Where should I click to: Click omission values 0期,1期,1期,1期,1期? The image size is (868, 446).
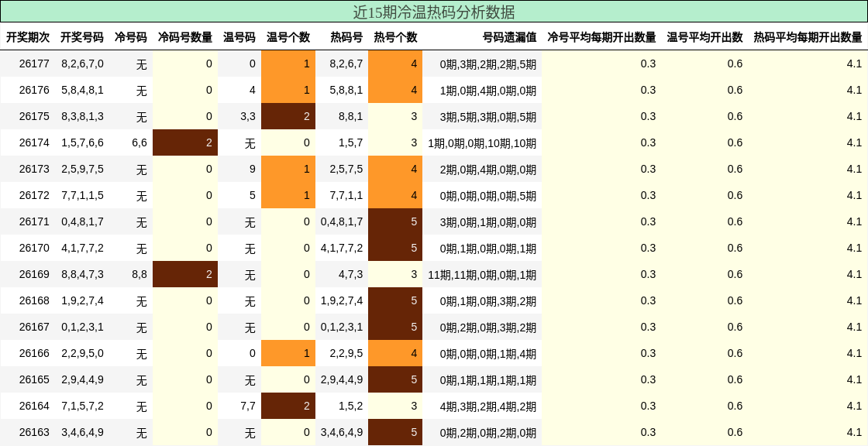(x=488, y=380)
